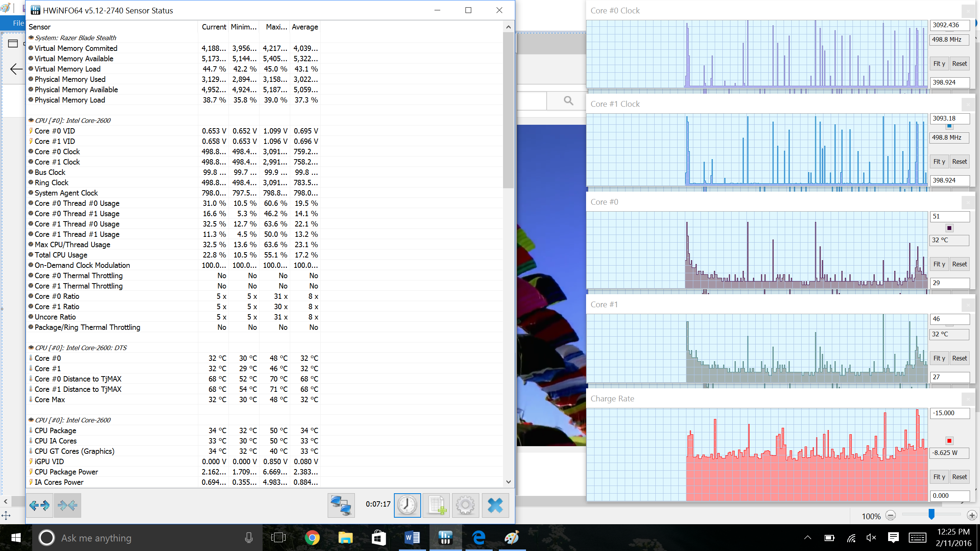Open the Action Center notification icon

[x=893, y=538]
